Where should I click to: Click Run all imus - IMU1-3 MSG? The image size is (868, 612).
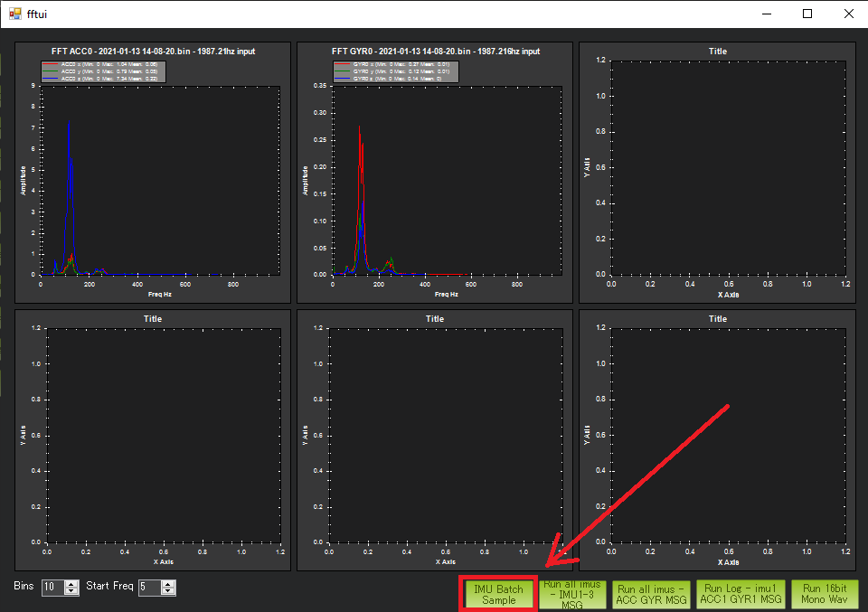point(574,593)
